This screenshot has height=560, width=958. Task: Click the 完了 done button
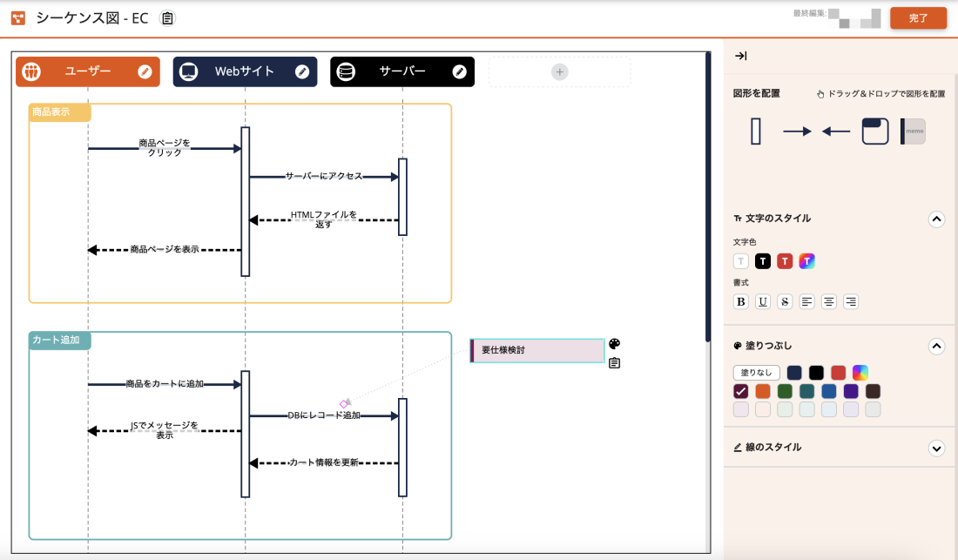coord(918,18)
